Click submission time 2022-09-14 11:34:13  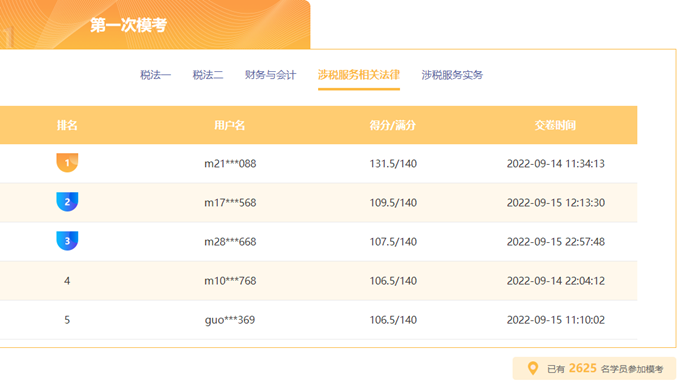[x=556, y=164]
